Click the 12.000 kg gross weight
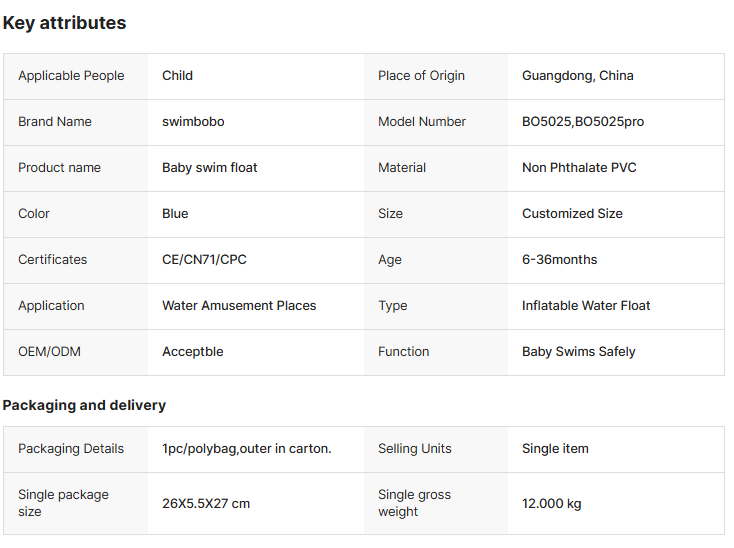Image resolution: width=734 pixels, height=548 pixels. pos(551,503)
